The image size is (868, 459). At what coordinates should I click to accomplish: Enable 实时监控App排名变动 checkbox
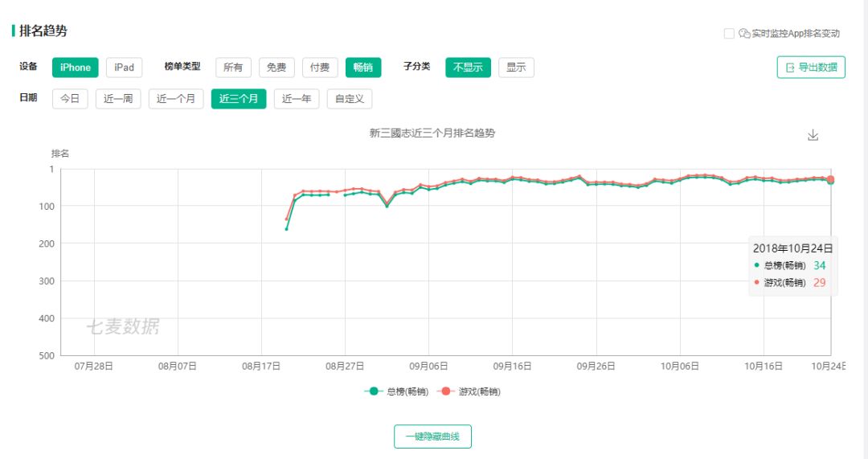point(729,33)
